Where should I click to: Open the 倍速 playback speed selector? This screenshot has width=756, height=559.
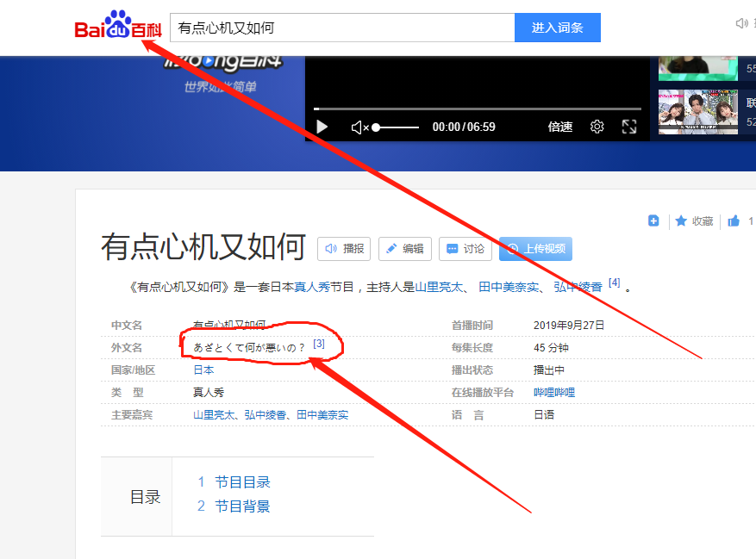click(x=559, y=127)
